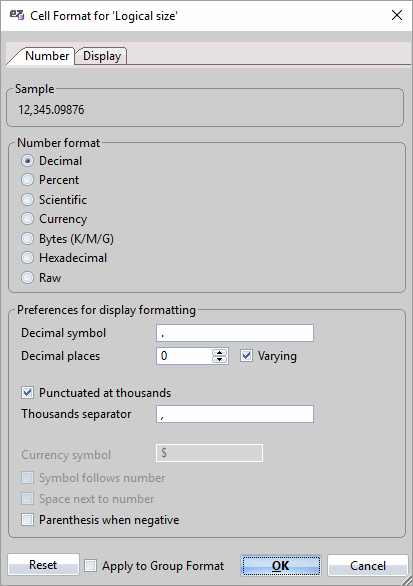Increase decimal places with up arrow
Screen dimensions: 413x586
(219, 352)
